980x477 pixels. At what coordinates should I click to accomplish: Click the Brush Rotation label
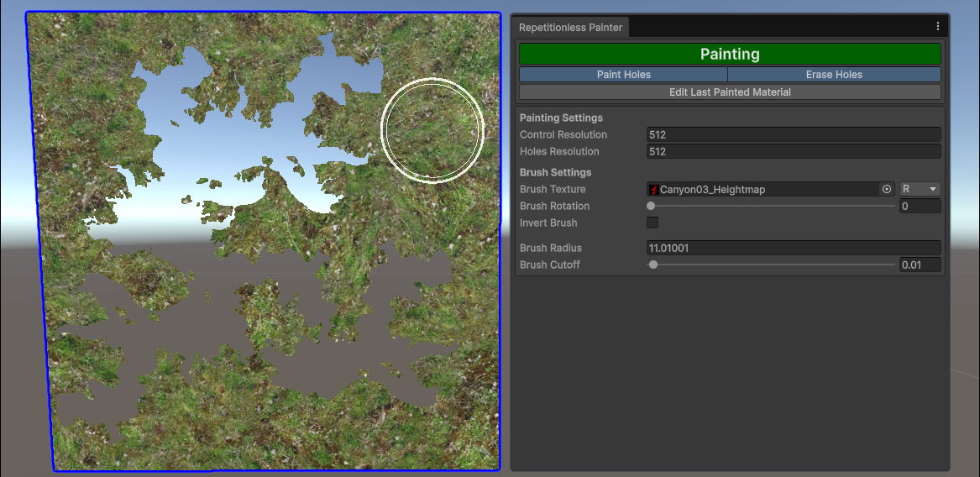pyautogui.click(x=554, y=206)
